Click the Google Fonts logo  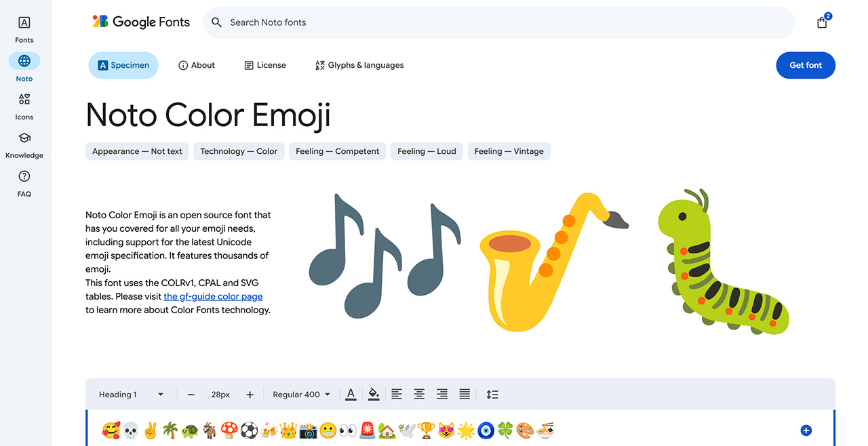click(141, 22)
